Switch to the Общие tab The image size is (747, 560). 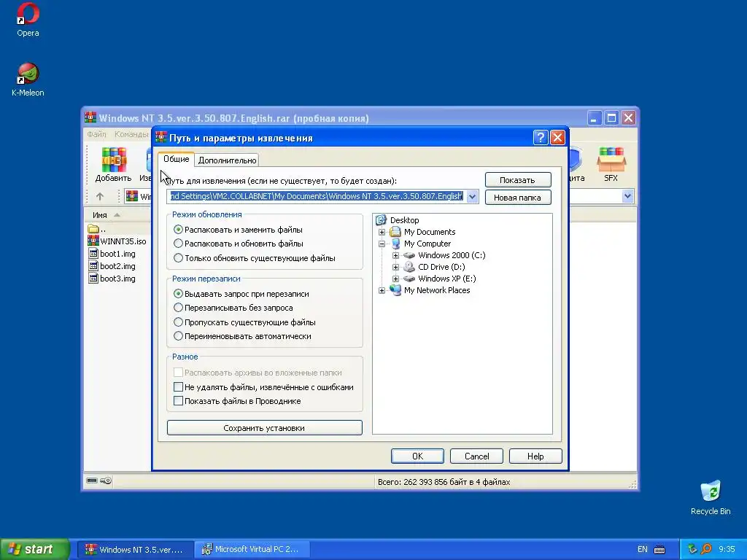coord(177,159)
